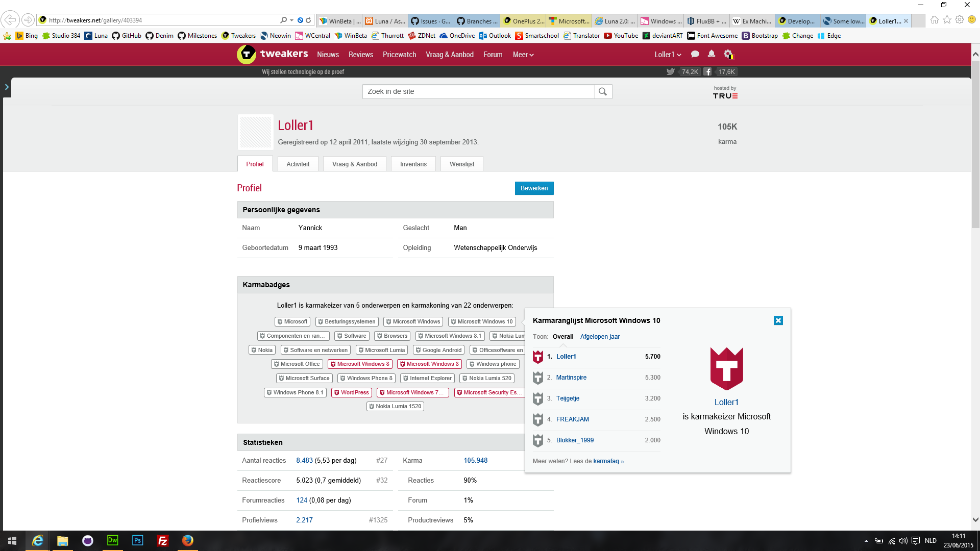Click the Internet Explorer badge
Image resolution: width=980 pixels, height=551 pixels.
pos(427,378)
